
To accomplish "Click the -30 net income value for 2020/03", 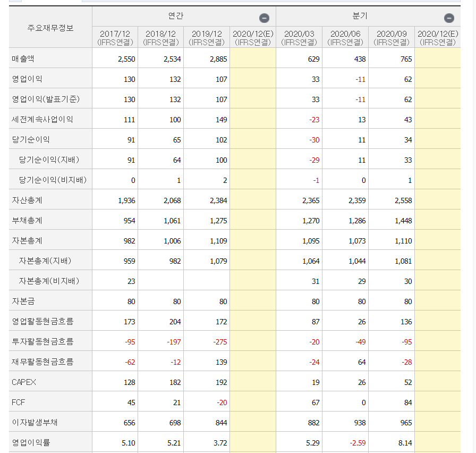I will [x=314, y=140].
